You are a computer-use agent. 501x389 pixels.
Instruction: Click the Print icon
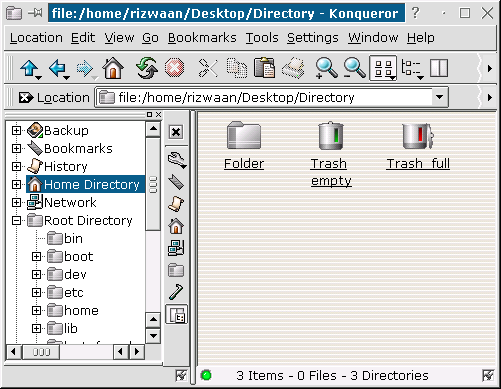tap(293, 68)
